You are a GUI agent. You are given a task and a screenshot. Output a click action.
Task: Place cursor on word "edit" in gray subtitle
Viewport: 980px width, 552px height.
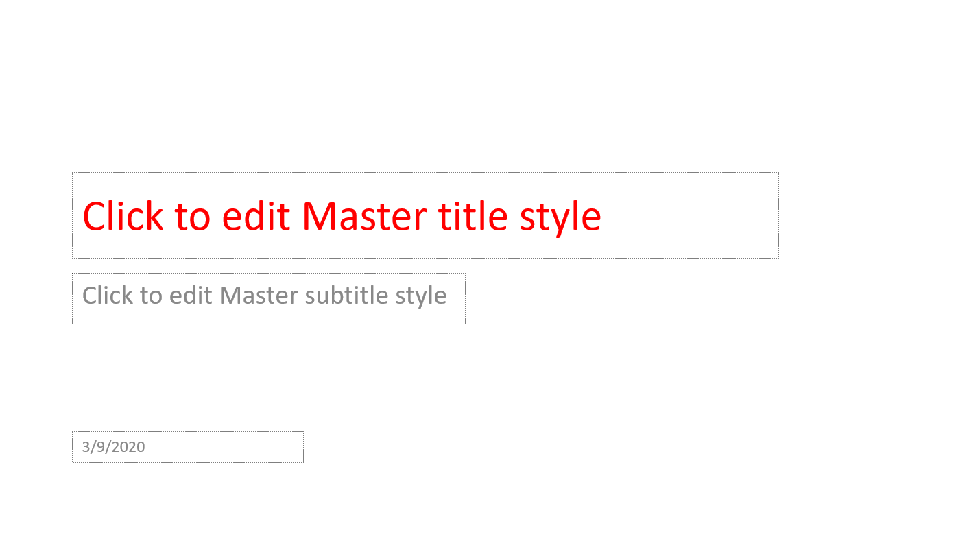191,296
